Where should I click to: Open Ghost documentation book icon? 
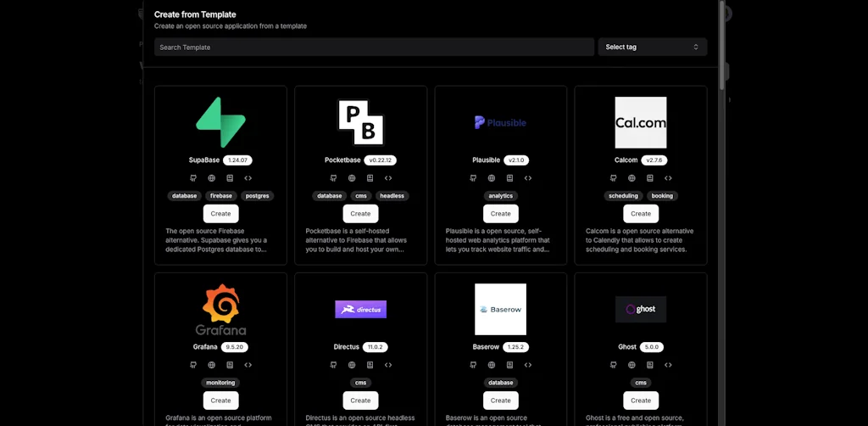click(x=650, y=365)
